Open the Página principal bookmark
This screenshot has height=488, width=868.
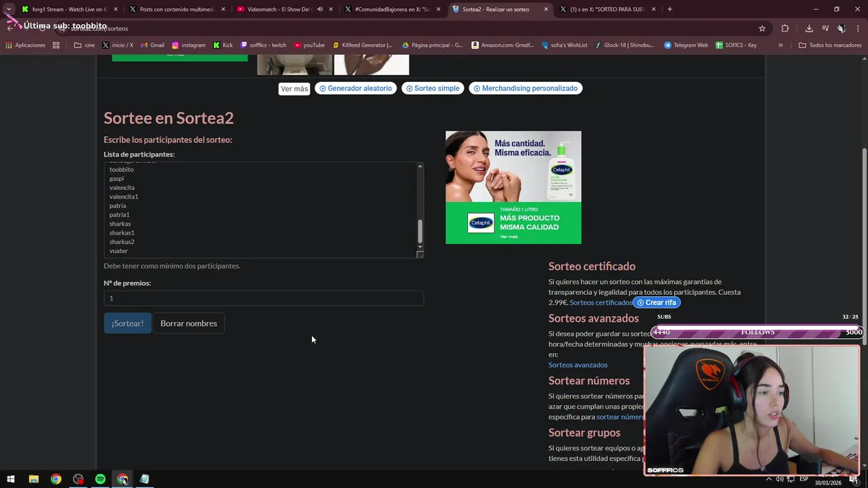coord(432,45)
